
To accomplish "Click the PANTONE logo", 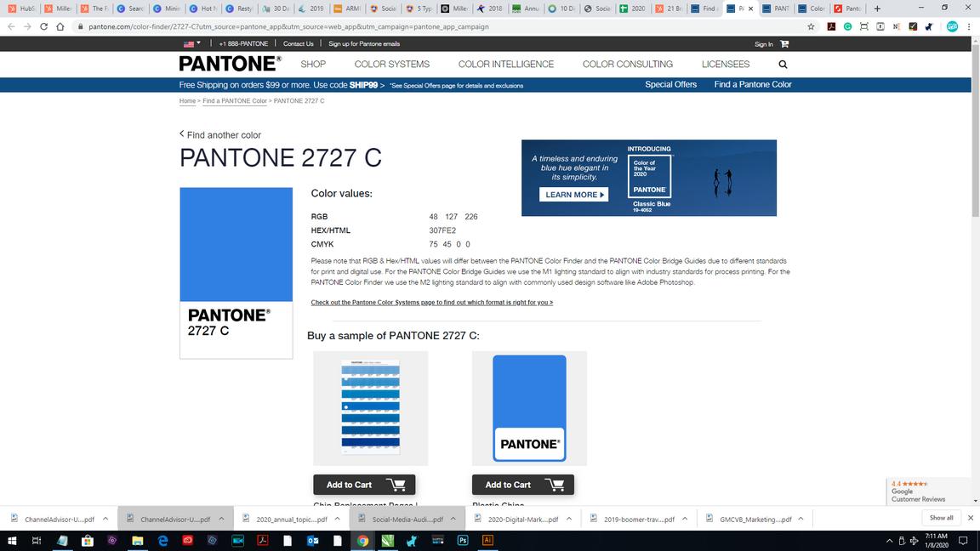I will [230, 64].
